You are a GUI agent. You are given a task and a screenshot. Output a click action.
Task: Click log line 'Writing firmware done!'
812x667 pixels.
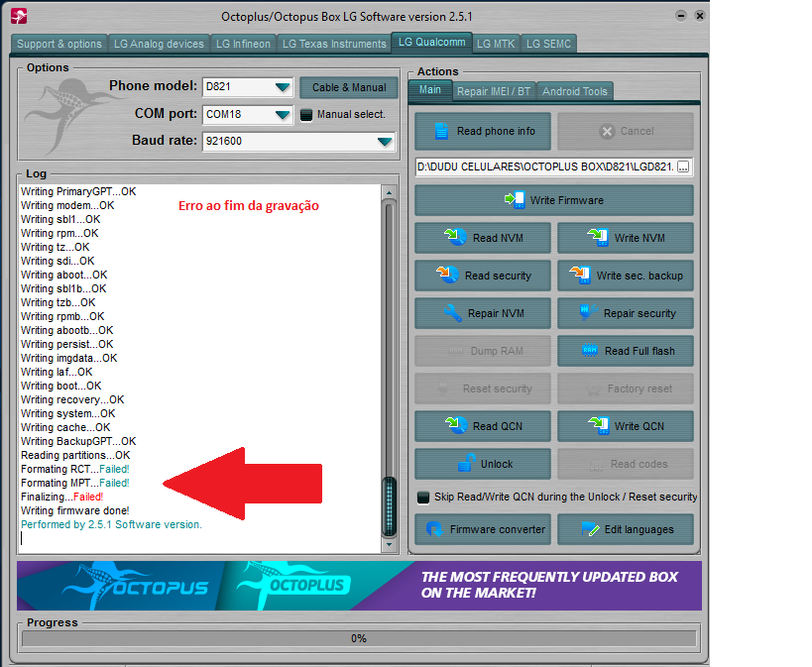point(75,510)
